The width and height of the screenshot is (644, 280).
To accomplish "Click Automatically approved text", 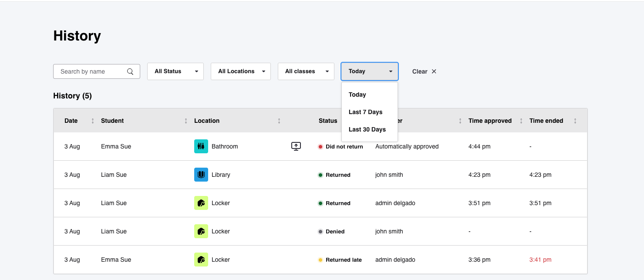I will 407,146.
